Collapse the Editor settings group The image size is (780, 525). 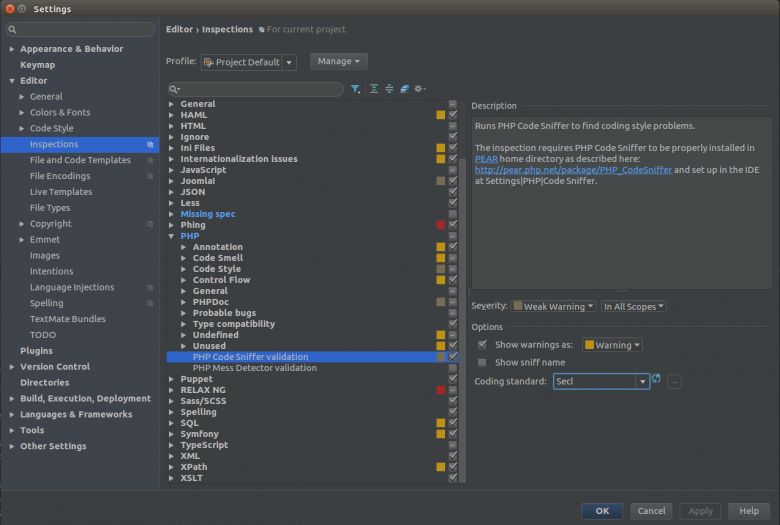click(x=12, y=81)
